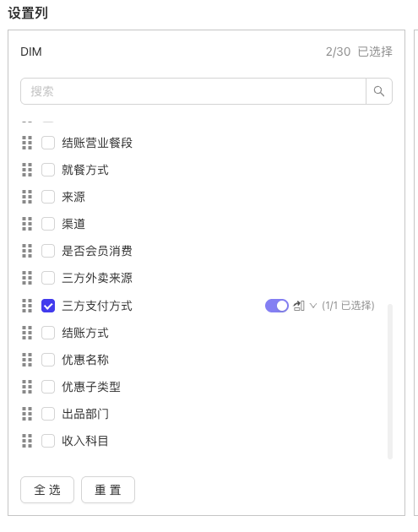
Task: Click the drag handle beside 收入科目
Action: tap(27, 441)
